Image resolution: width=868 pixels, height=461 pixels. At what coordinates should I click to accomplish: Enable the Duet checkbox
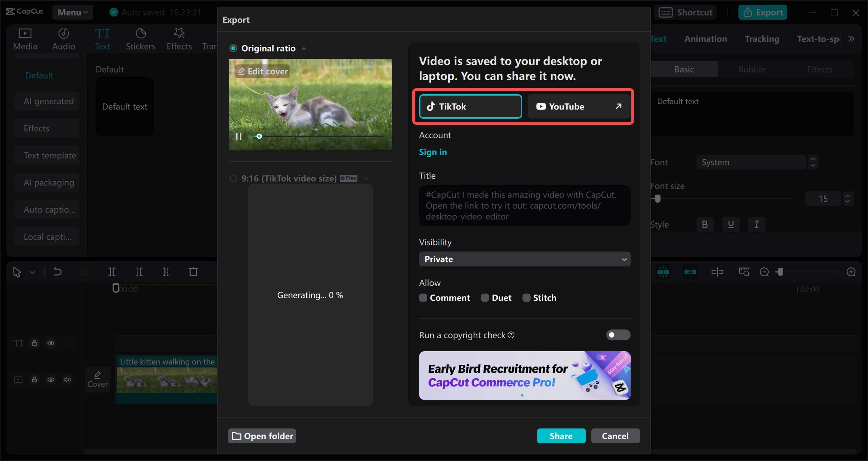coord(485,298)
